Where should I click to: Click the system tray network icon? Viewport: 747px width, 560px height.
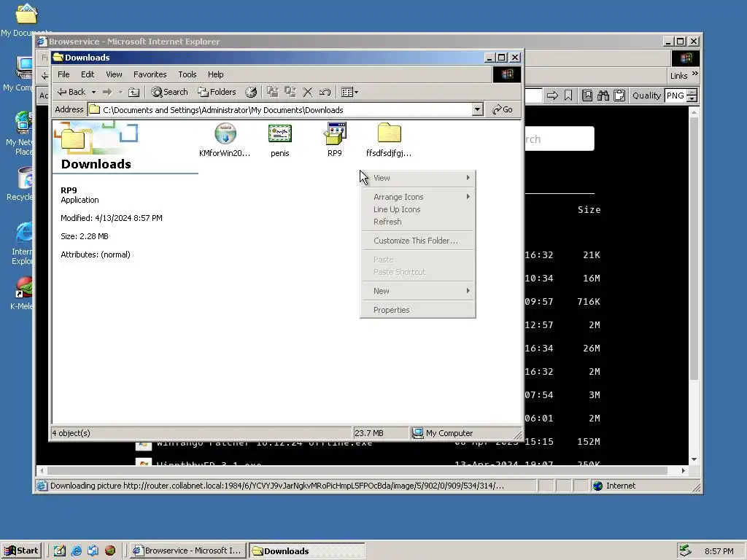click(x=685, y=551)
